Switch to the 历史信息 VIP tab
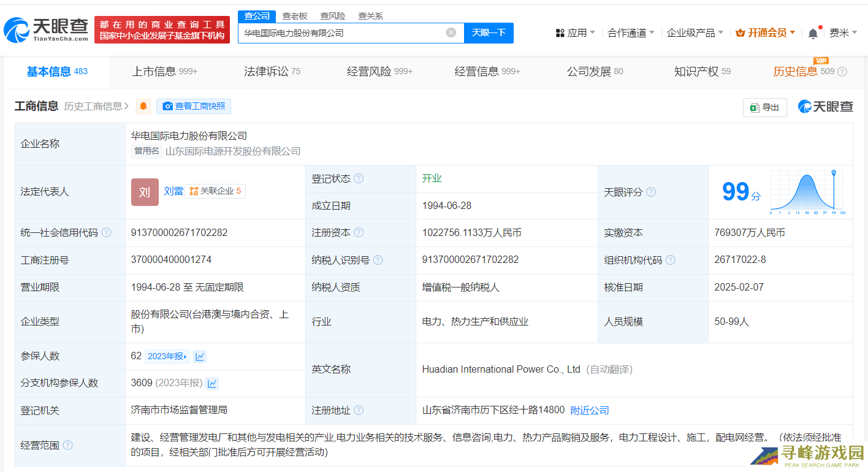Image resolution: width=868 pixels, height=472 pixels. point(804,72)
